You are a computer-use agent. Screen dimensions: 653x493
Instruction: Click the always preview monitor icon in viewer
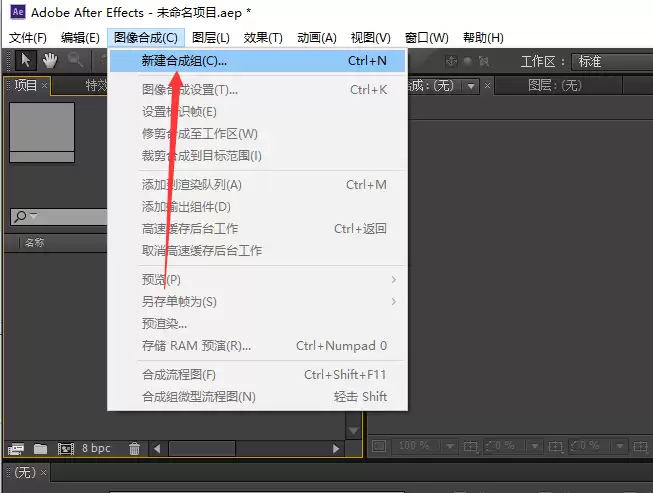click(x=379, y=446)
